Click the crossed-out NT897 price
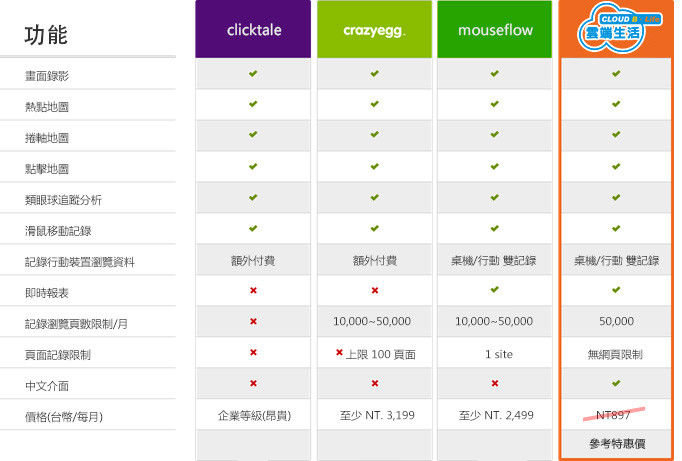 coord(614,415)
